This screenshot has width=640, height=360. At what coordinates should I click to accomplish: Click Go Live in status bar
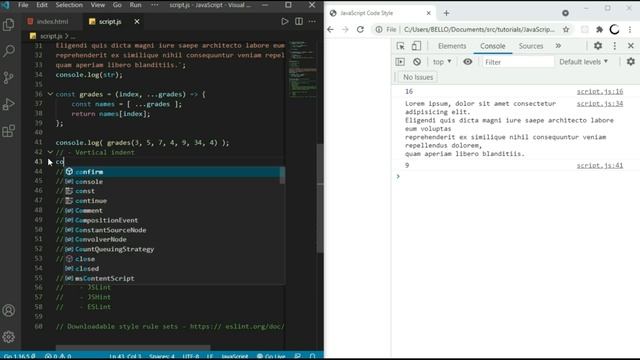coord(271,356)
